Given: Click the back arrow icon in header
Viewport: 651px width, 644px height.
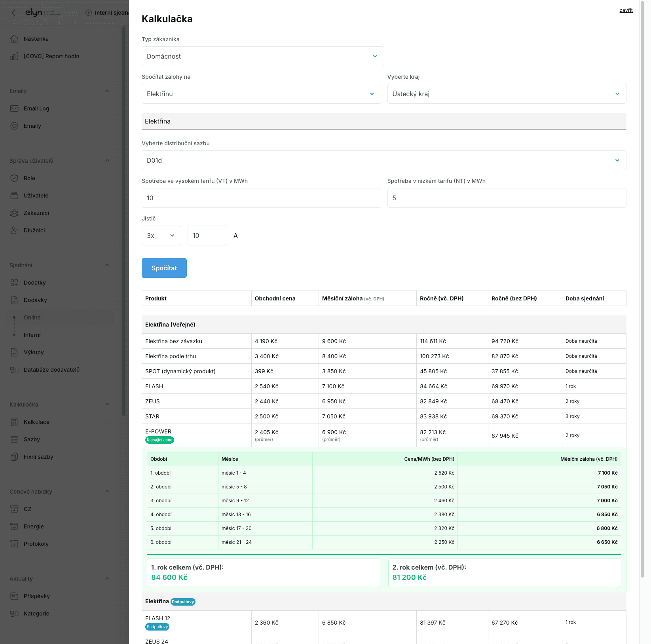Looking at the screenshot, I should (13, 13).
